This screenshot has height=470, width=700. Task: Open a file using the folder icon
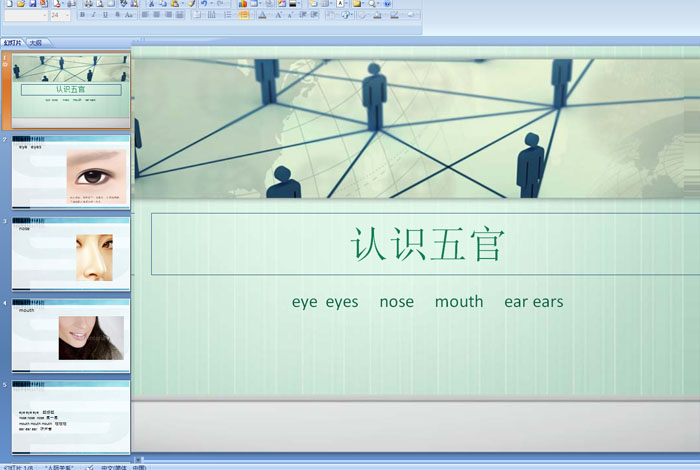(21, 4)
